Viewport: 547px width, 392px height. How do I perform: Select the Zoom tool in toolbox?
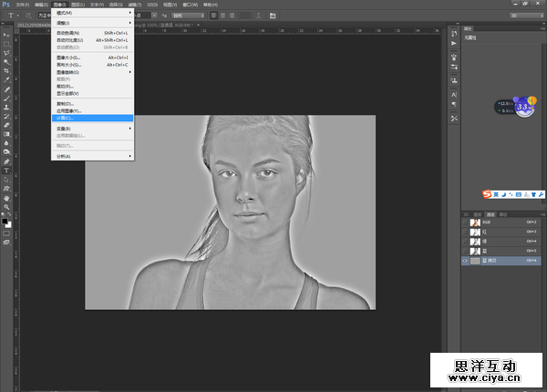[x=7, y=207]
